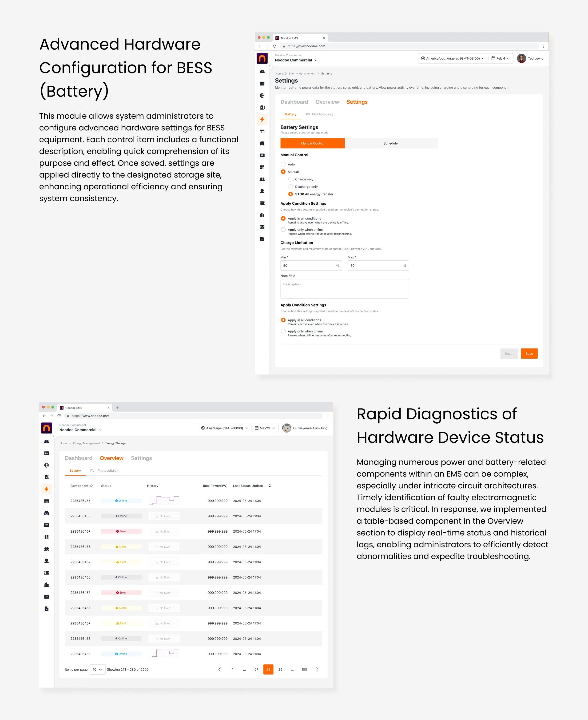Click building icon in Overview window sidebar
The width and height of the screenshot is (588, 720).
tap(47, 585)
